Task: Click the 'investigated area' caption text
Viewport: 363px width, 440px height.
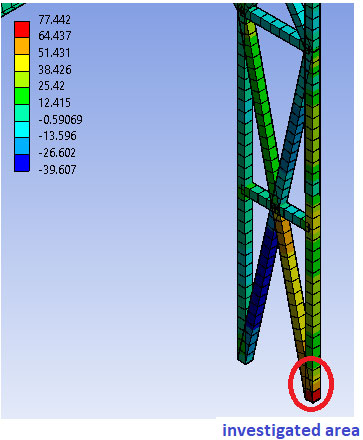Action: click(291, 430)
